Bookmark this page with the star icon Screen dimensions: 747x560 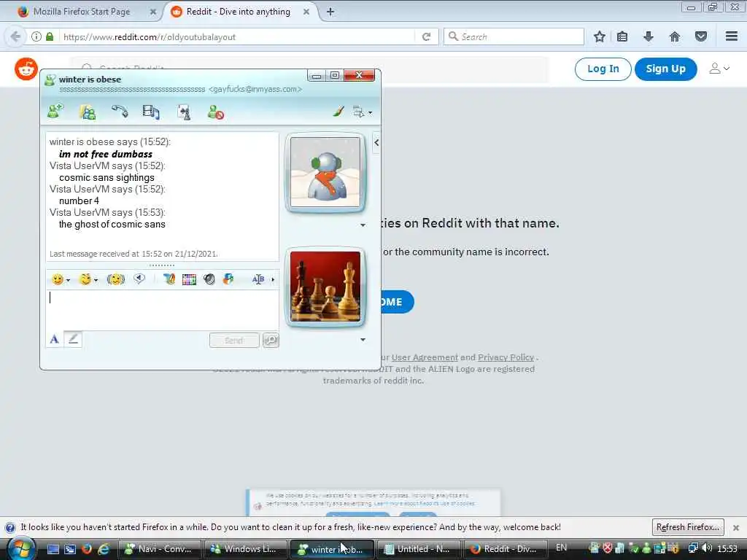tap(600, 36)
